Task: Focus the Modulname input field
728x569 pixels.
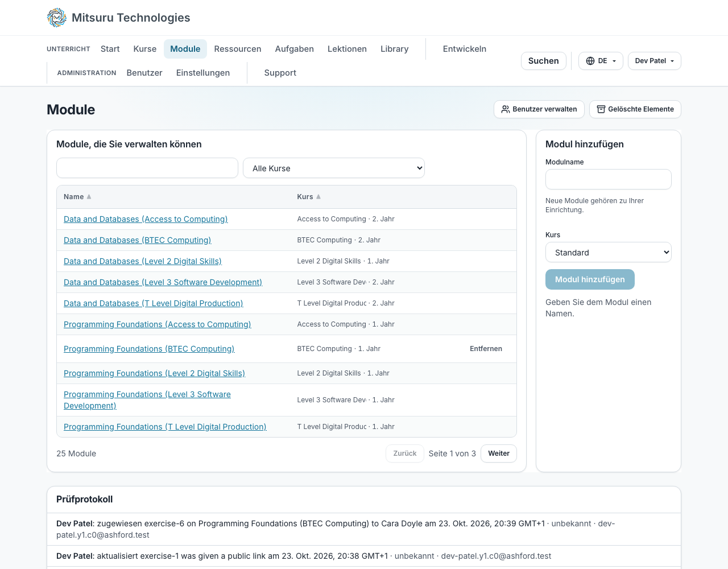Action: pos(609,179)
